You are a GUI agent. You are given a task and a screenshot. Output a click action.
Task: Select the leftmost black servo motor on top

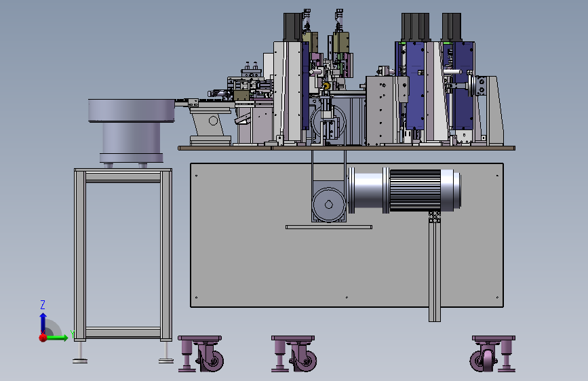point(292,27)
